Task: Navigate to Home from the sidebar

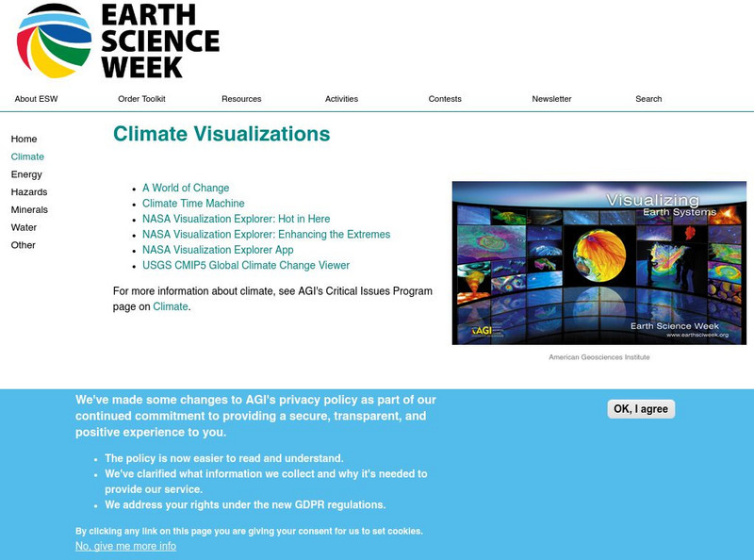Action: pos(23,137)
